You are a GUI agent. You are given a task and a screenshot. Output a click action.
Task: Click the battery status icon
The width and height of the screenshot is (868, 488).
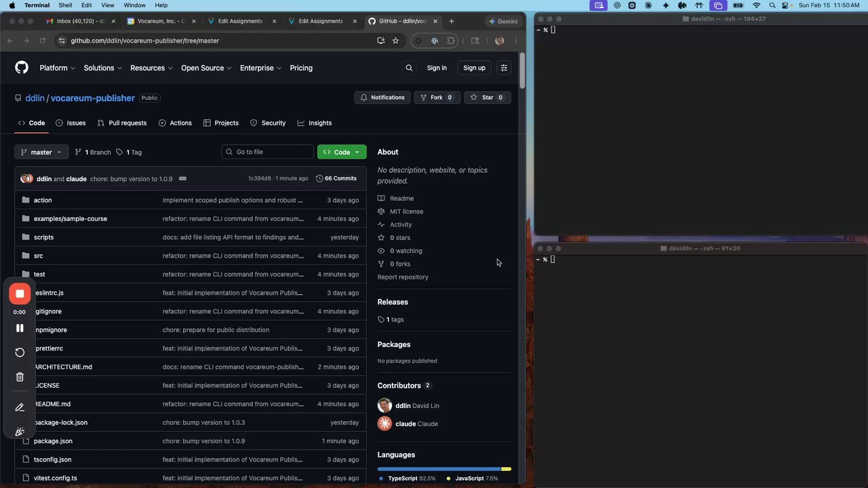click(x=739, y=5)
